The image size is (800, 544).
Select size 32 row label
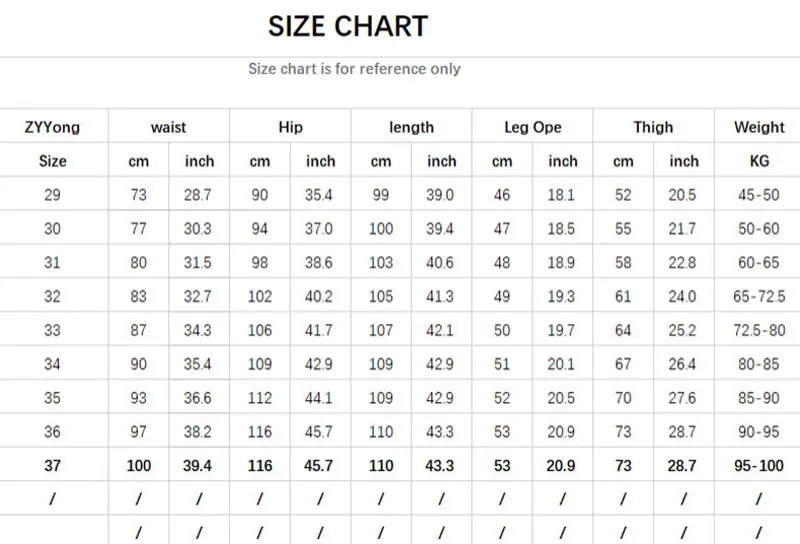point(52,296)
